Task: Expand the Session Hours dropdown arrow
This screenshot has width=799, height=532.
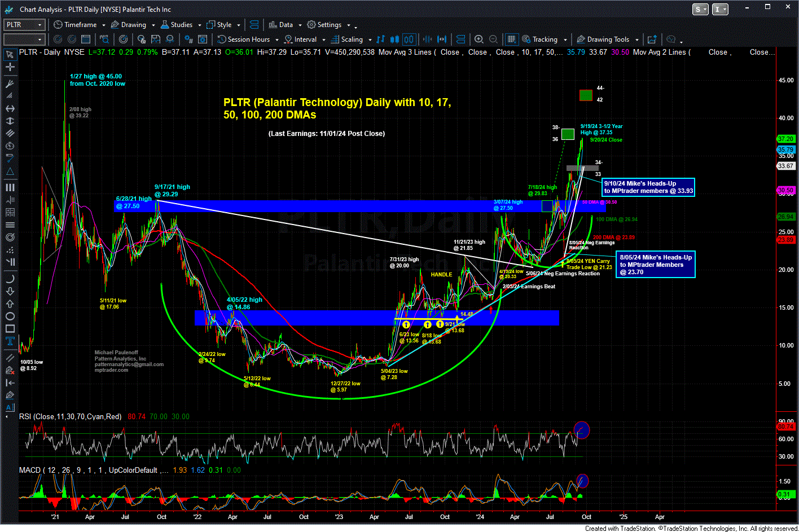Action: pos(276,40)
